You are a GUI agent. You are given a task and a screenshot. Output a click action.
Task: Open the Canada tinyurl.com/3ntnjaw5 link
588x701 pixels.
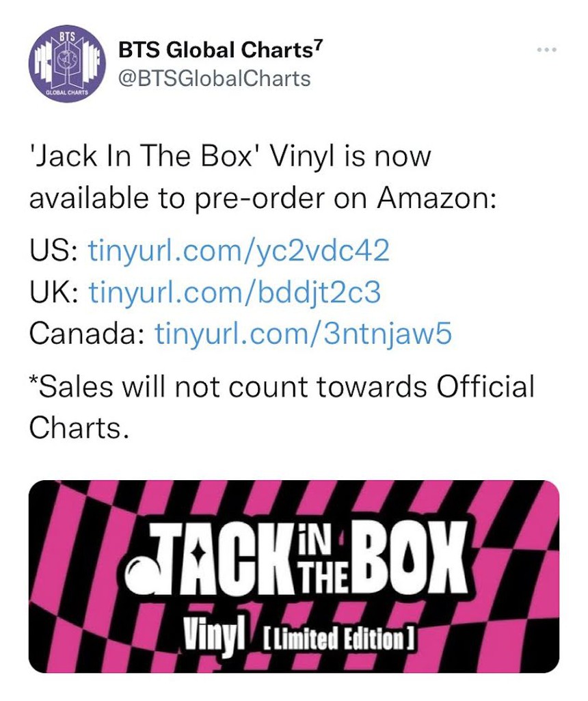point(304,334)
